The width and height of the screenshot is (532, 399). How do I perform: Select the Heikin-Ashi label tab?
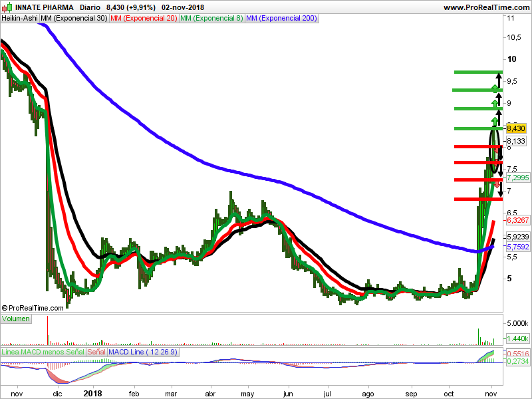(x=20, y=19)
